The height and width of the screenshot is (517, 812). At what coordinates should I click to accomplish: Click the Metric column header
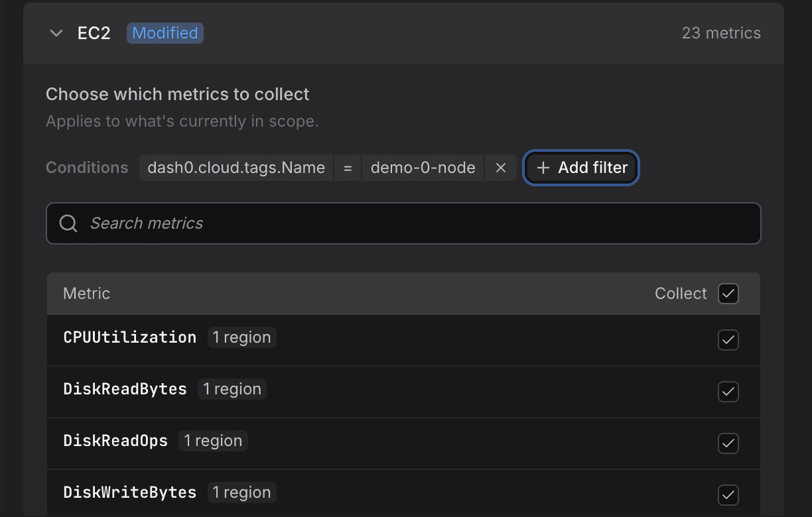(x=87, y=294)
